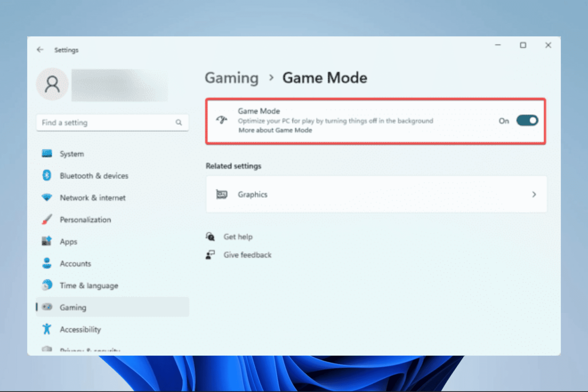Click the Accounts icon
This screenshot has height=392, width=588.
[x=47, y=263]
